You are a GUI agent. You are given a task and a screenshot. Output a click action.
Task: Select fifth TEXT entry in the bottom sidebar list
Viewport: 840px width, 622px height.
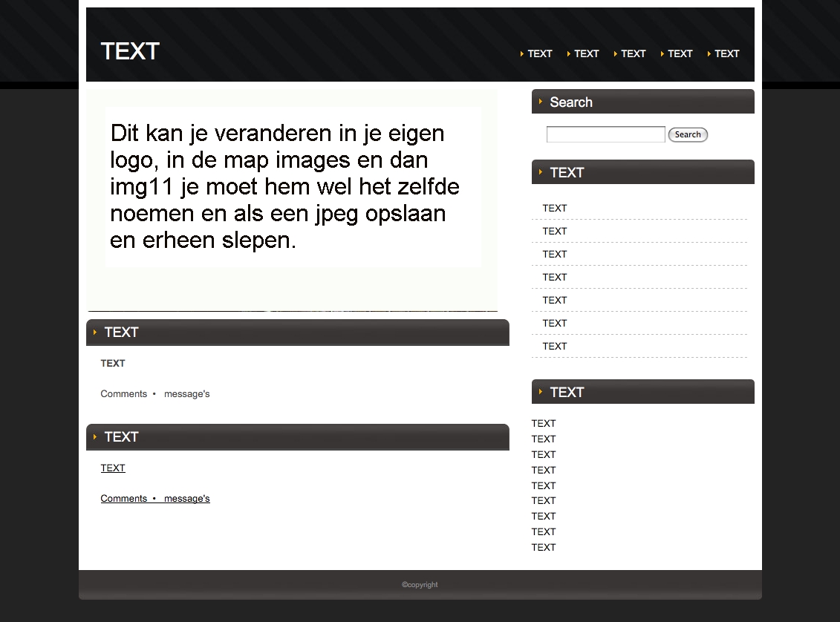click(x=543, y=485)
